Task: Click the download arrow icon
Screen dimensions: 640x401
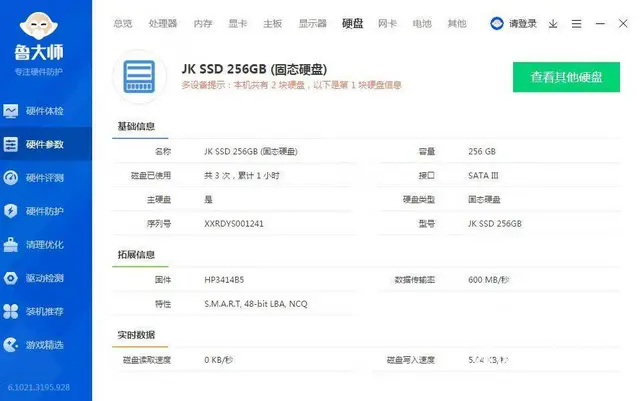Action: point(553,24)
